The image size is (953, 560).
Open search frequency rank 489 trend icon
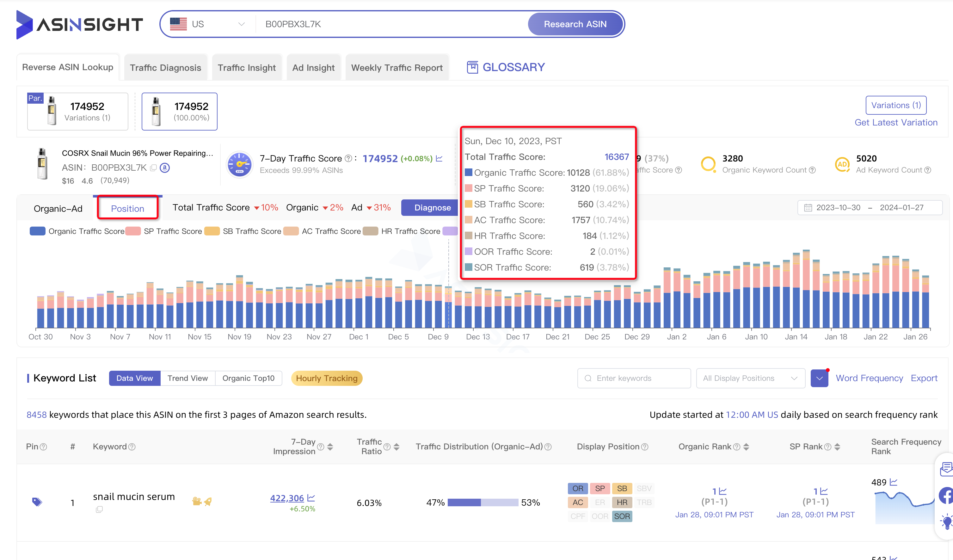click(x=894, y=482)
